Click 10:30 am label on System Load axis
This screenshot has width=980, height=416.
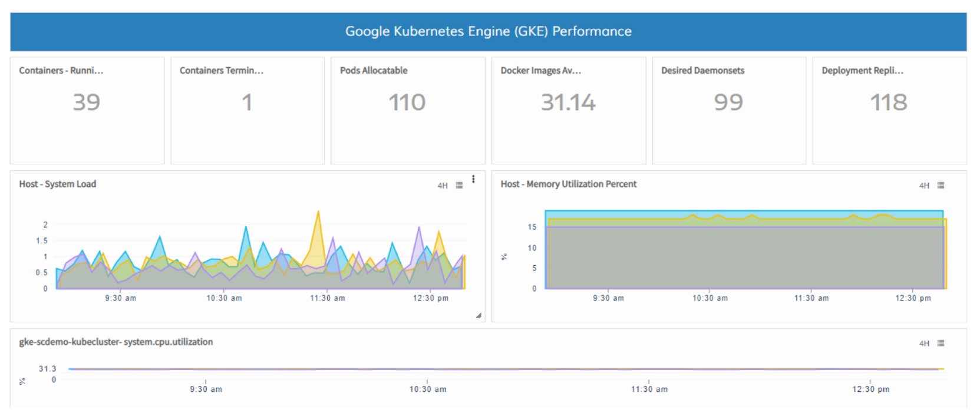[224, 298]
